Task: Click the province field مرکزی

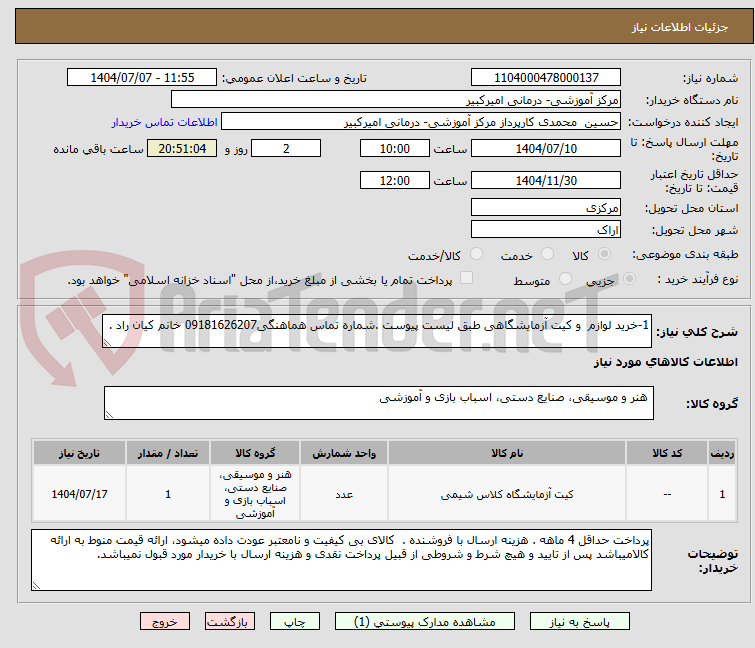Action: point(546,207)
